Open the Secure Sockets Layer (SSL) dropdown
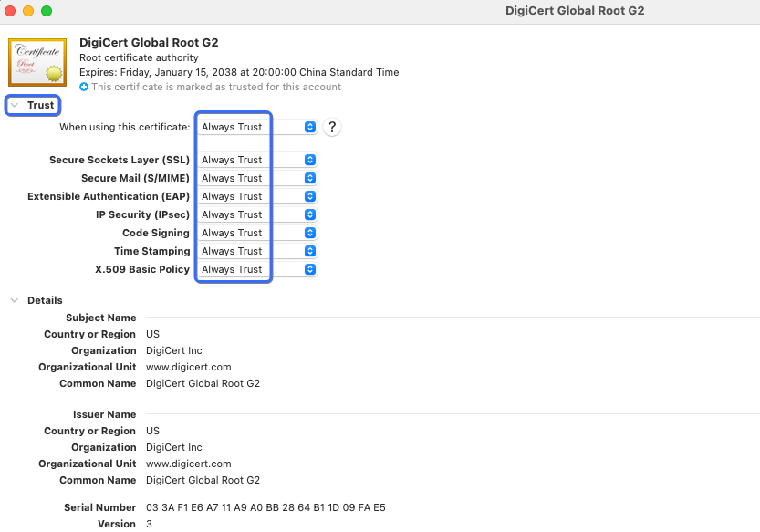The height and width of the screenshot is (532, 760). pos(256,160)
